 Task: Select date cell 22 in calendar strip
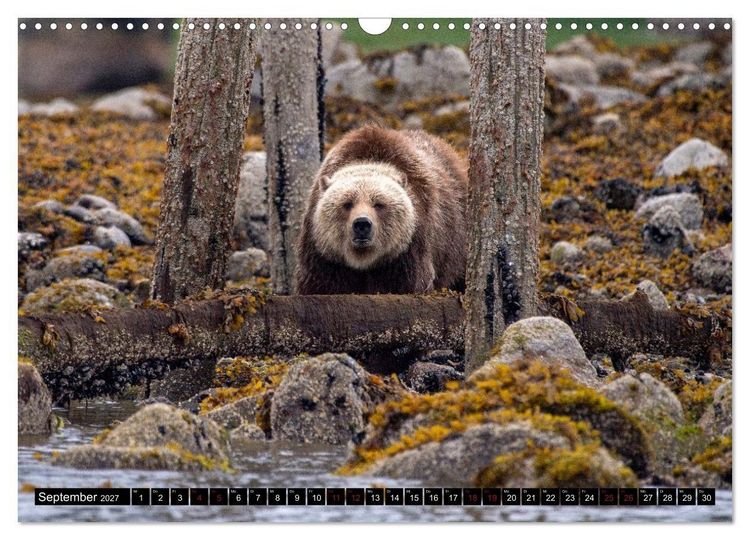point(551,497)
